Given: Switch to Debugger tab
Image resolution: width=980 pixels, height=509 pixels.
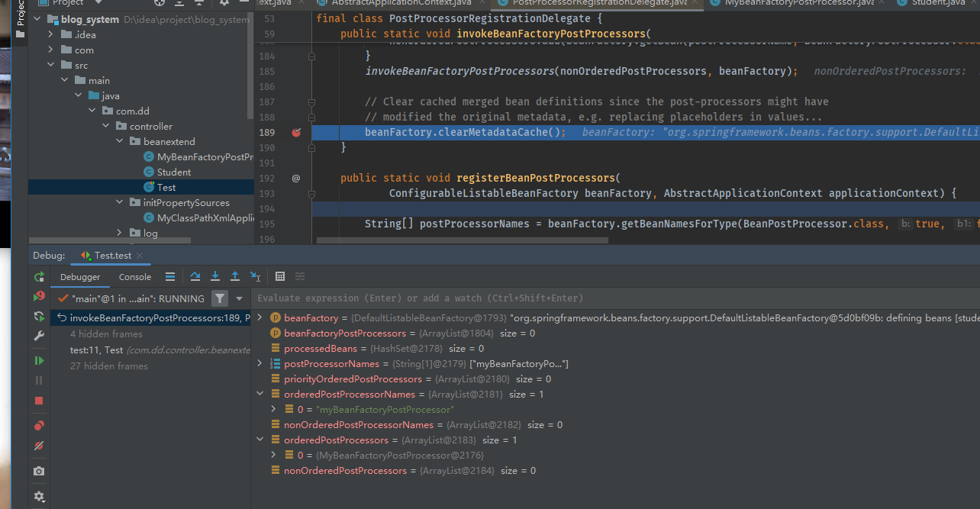Looking at the screenshot, I should (80, 277).
